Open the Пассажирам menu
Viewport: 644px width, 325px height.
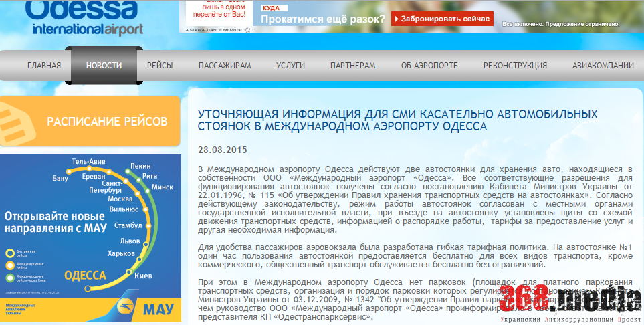coord(225,66)
